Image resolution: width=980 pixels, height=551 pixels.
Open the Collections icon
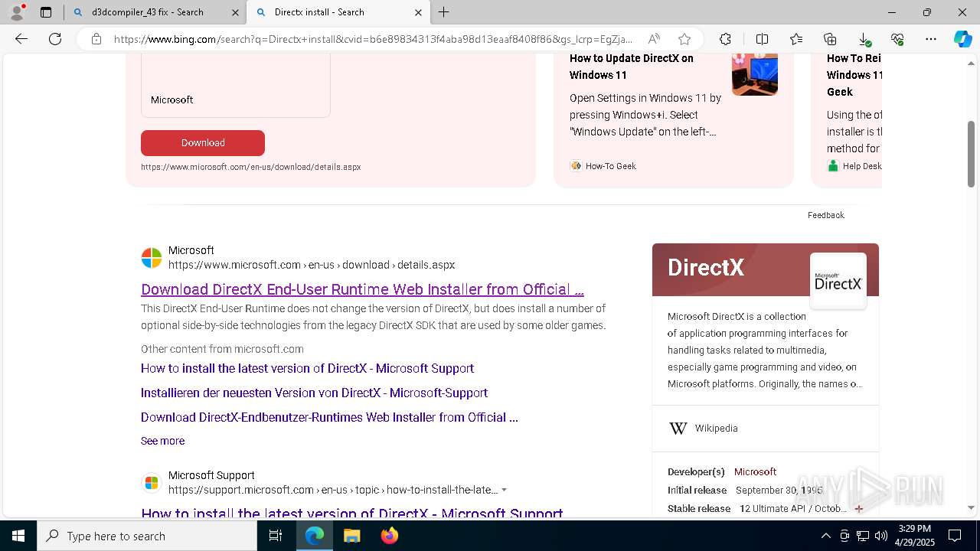[830, 39]
